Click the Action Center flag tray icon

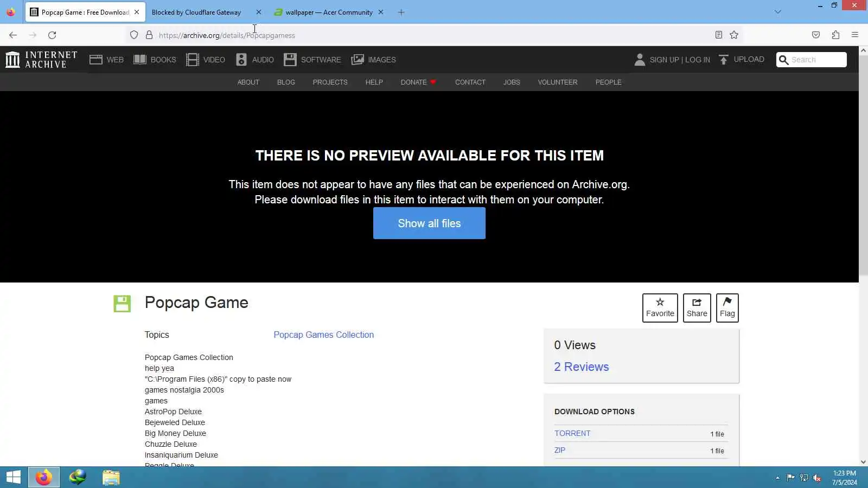point(791,478)
